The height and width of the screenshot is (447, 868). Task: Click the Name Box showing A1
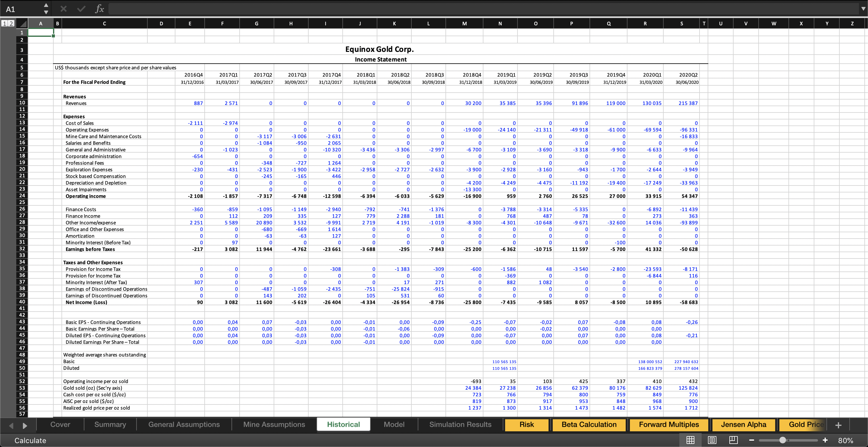click(20, 9)
